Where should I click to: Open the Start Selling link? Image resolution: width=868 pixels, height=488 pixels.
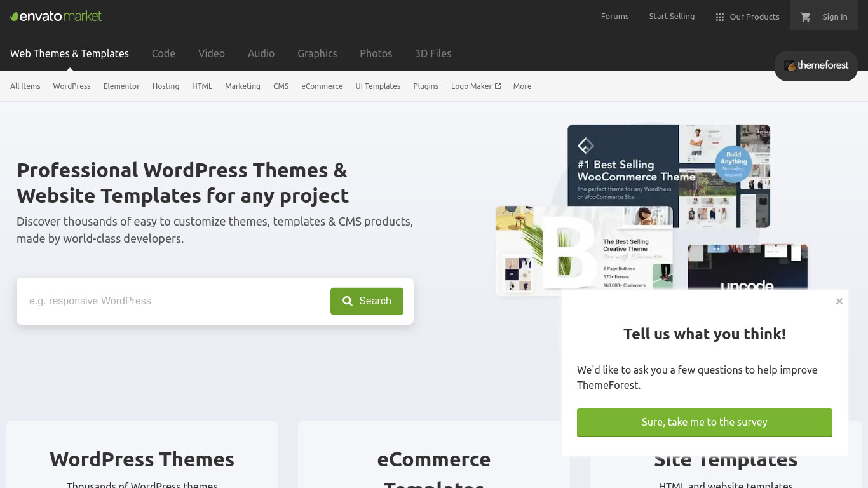pyautogui.click(x=672, y=17)
